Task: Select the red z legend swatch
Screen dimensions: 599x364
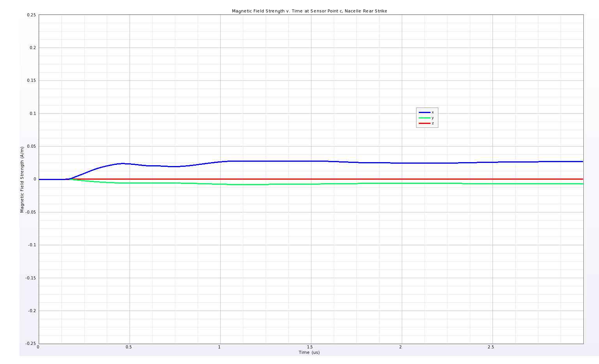Action: click(424, 123)
